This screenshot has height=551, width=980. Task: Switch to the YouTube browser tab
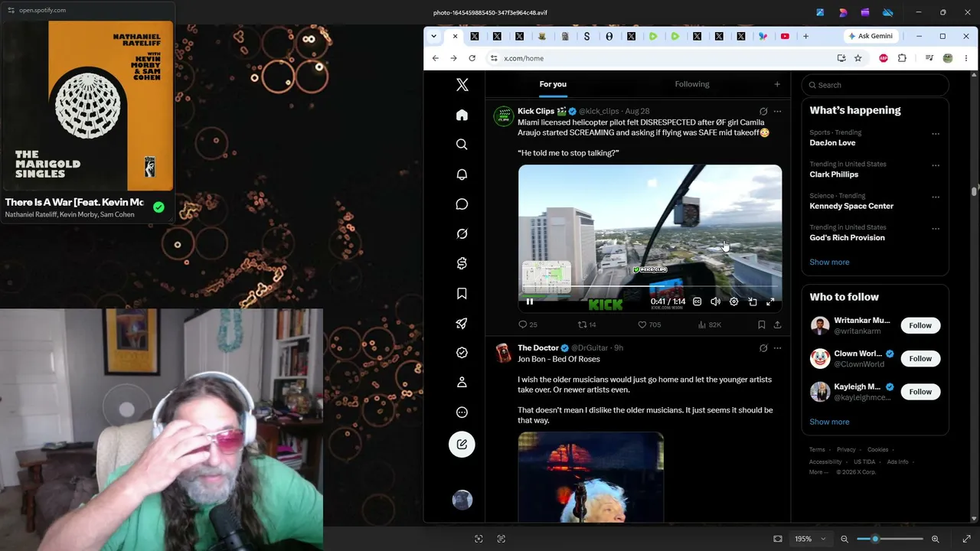pos(785,36)
